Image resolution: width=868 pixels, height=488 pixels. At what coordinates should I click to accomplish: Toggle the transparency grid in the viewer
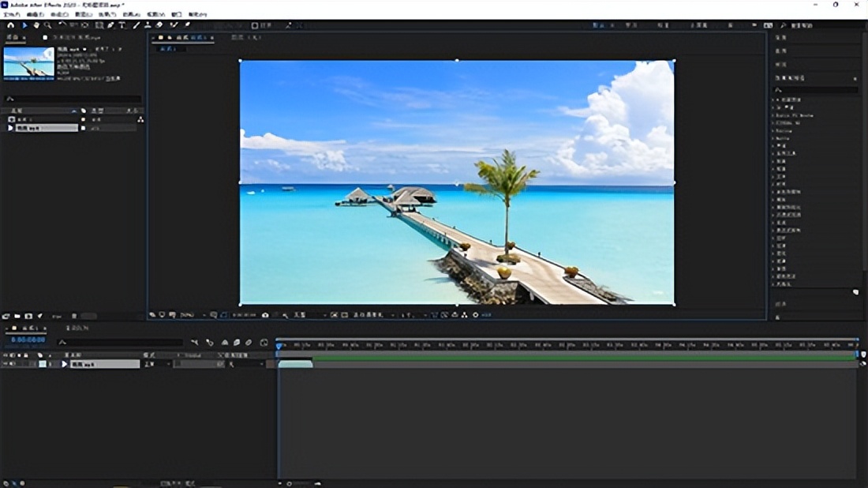coord(344,315)
